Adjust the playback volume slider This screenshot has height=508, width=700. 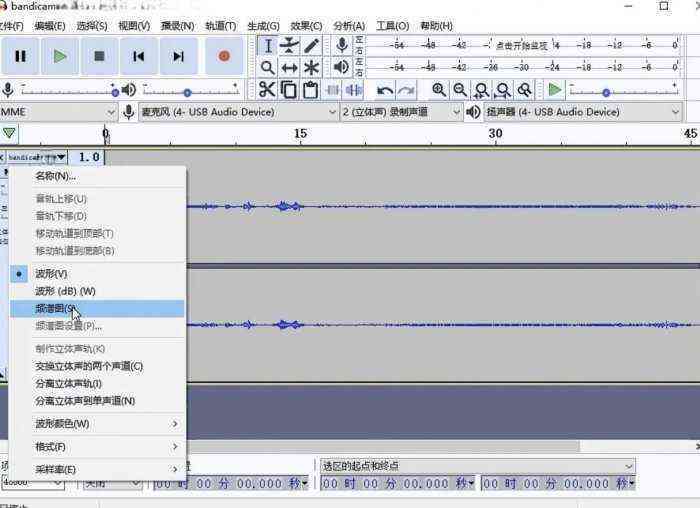tap(190, 92)
